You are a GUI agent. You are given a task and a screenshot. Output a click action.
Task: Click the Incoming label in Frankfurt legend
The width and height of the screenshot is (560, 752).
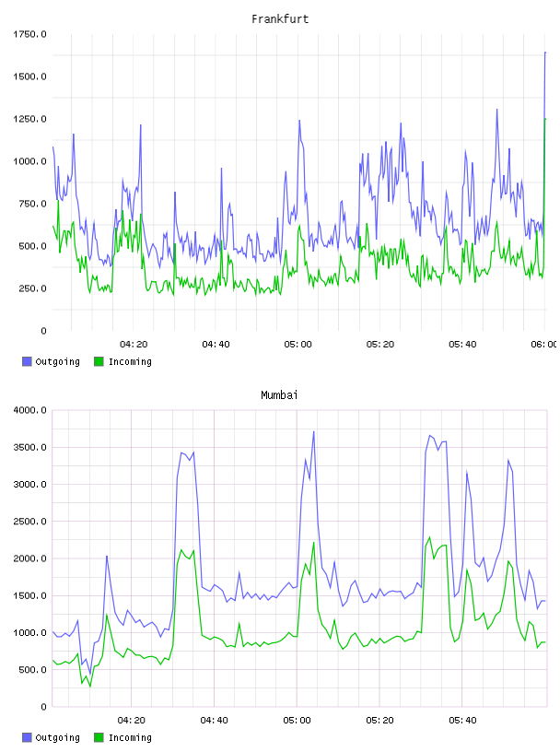point(130,362)
